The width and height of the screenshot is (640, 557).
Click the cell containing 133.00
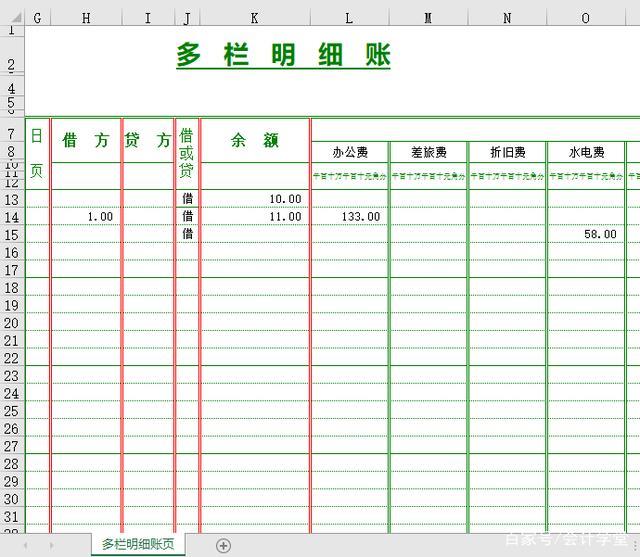[x=350, y=217]
